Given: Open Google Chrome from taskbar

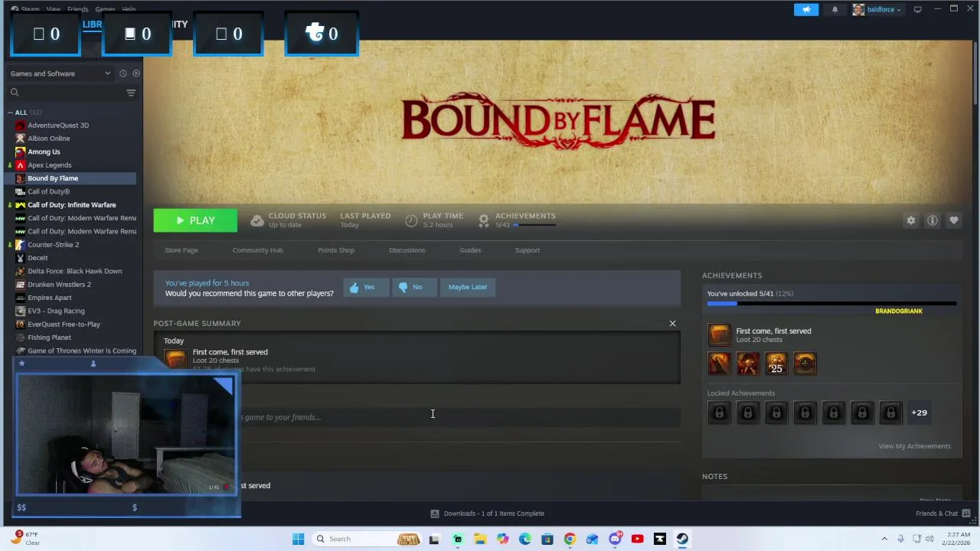Looking at the screenshot, I should pyautogui.click(x=570, y=539).
